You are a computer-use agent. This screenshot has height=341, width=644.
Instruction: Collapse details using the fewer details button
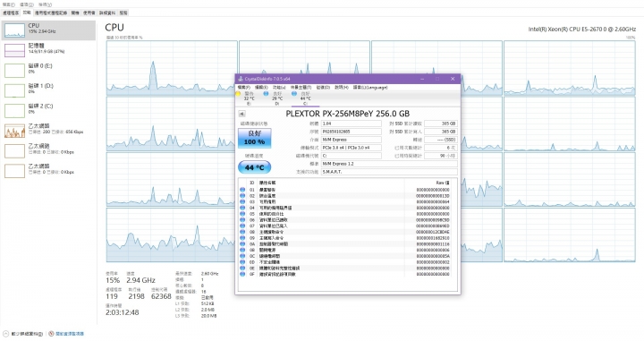point(23,334)
